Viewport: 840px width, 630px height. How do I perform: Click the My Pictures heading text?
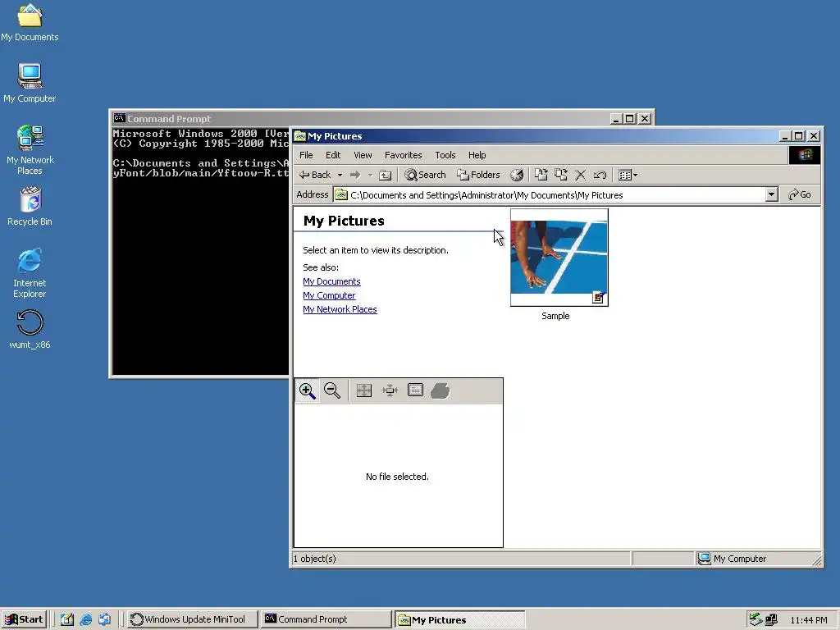pos(344,221)
